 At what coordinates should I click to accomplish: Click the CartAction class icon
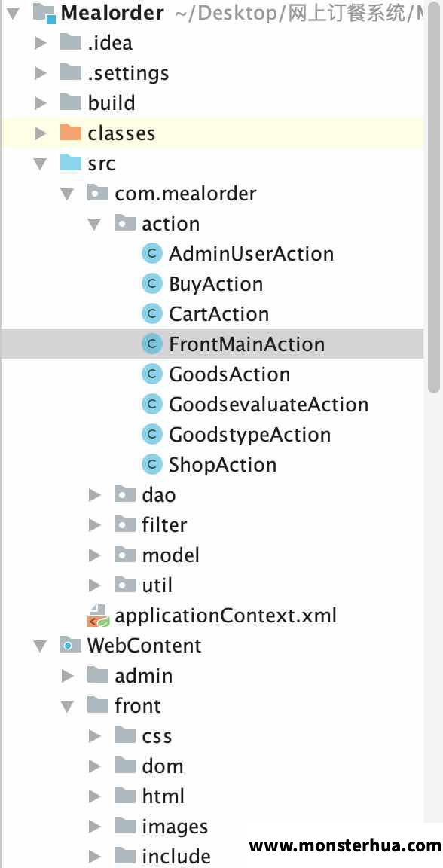(x=151, y=314)
